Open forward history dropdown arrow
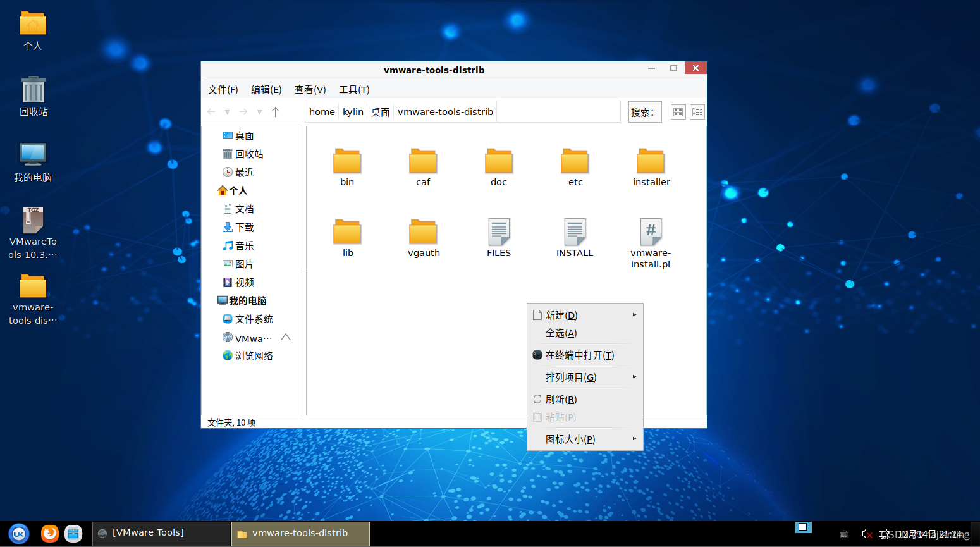Image resolution: width=980 pixels, height=547 pixels. (x=259, y=112)
